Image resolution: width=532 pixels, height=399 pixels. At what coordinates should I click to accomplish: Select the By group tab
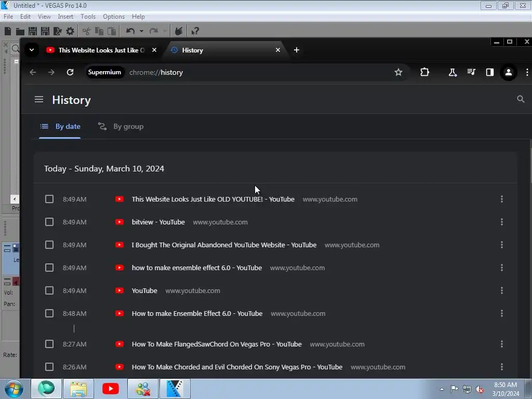(121, 127)
